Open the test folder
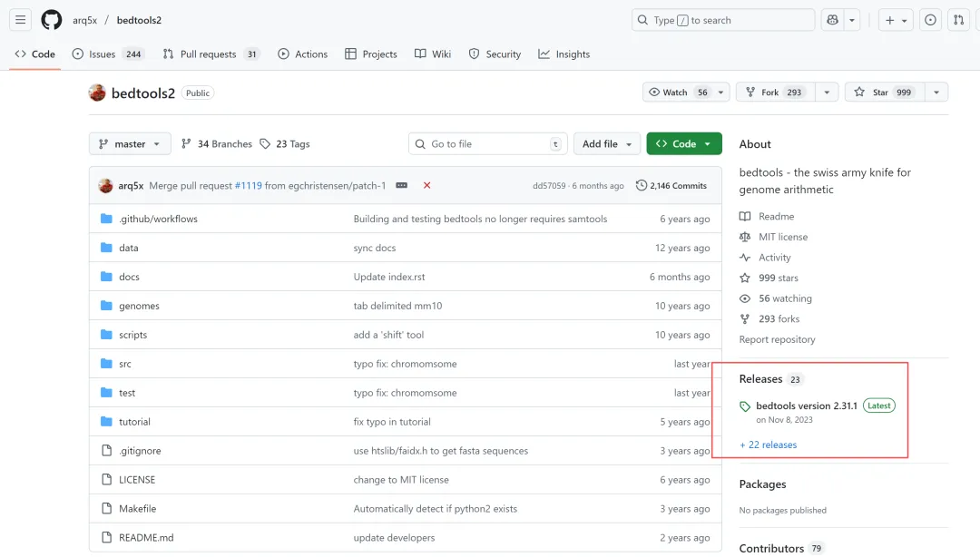The height and width of the screenshot is (557, 980). (x=127, y=393)
